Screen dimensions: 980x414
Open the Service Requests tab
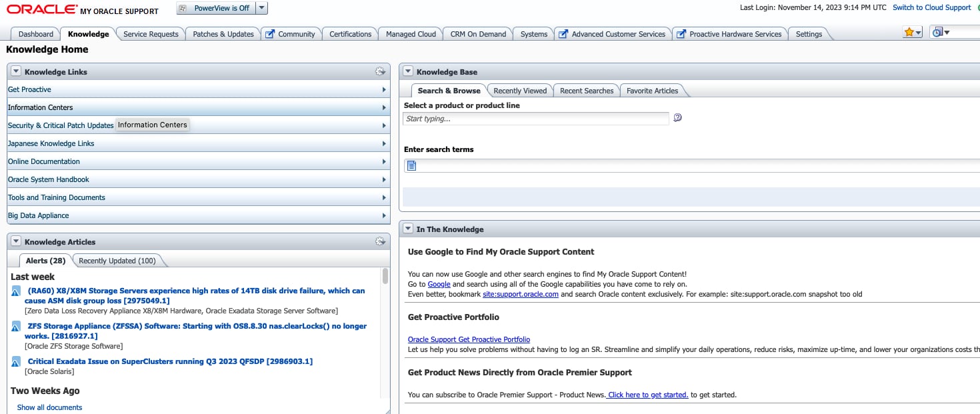151,34
